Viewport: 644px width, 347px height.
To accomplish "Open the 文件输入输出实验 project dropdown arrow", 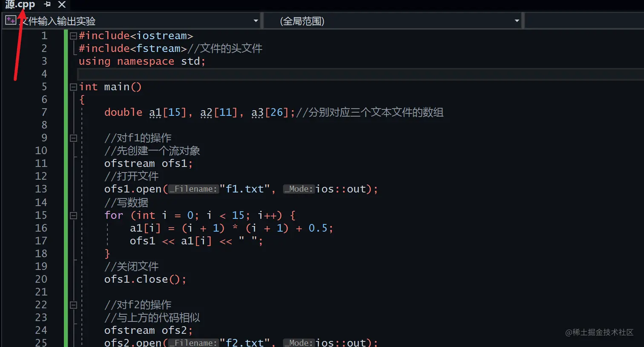I will pyautogui.click(x=256, y=21).
